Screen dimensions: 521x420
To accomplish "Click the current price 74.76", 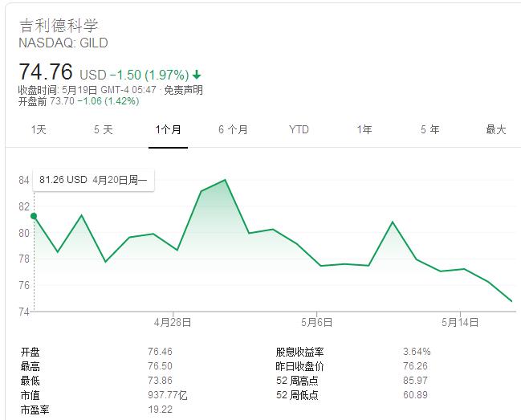I will pyautogui.click(x=46, y=71).
